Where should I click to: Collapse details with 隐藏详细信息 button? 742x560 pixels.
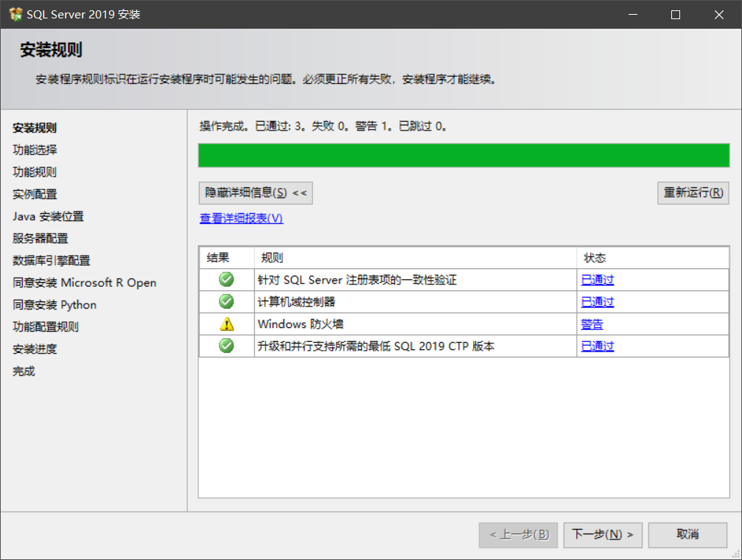(x=256, y=192)
